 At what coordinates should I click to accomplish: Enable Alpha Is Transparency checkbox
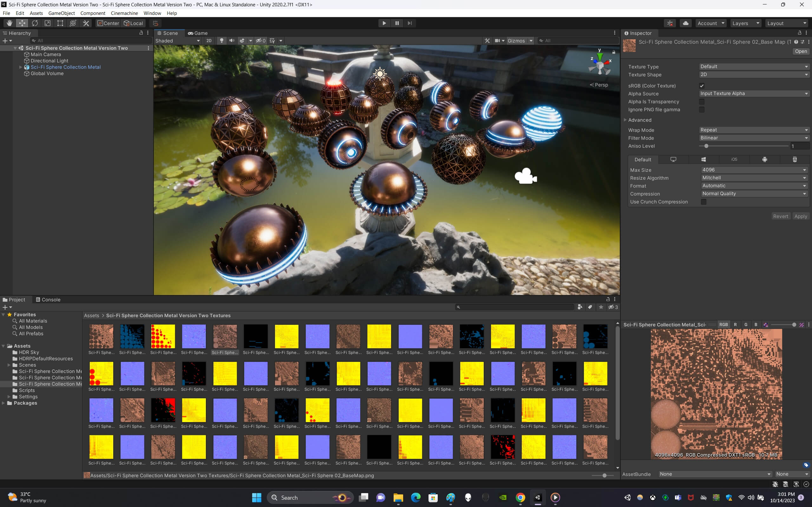(702, 102)
